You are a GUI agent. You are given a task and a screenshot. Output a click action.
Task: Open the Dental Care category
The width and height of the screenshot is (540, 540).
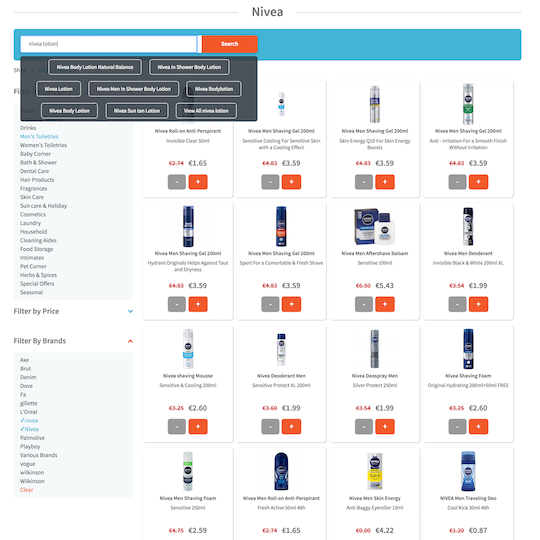coord(34,171)
